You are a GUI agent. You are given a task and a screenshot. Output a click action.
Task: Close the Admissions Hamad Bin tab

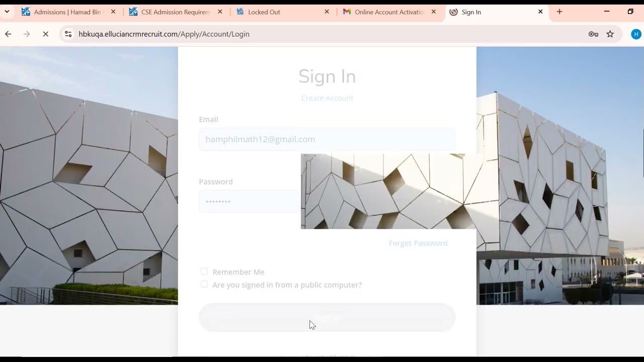(x=113, y=12)
